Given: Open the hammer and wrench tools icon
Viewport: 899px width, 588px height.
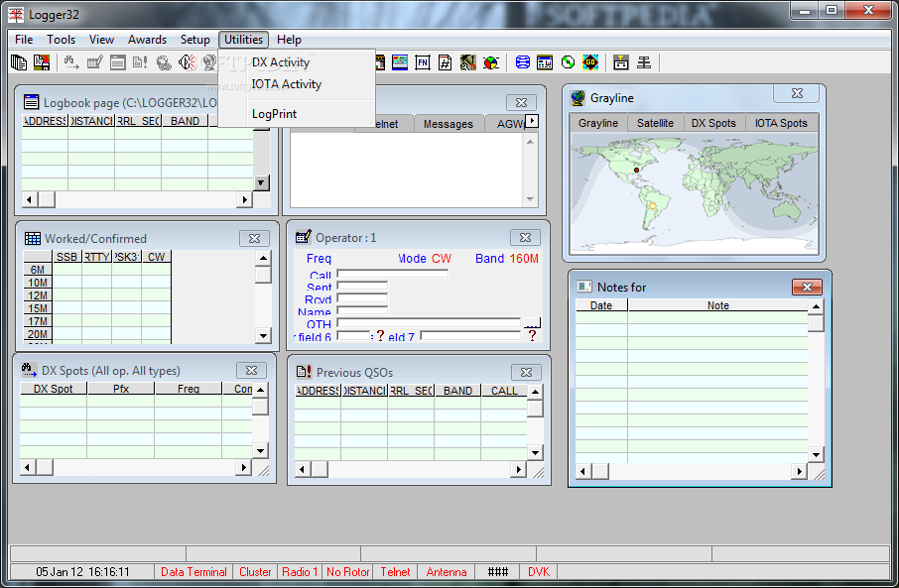Looking at the screenshot, I should (467, 62).
